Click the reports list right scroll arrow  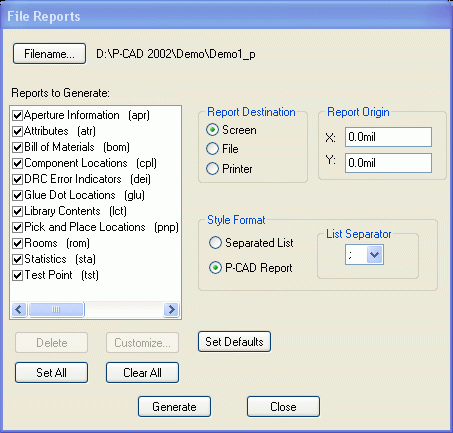(171, 310)
